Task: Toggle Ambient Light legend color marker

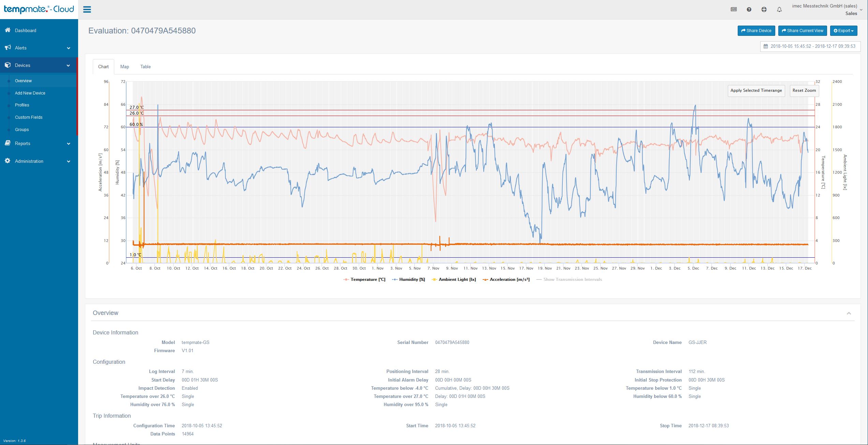Action: click(x=434, y=279)
